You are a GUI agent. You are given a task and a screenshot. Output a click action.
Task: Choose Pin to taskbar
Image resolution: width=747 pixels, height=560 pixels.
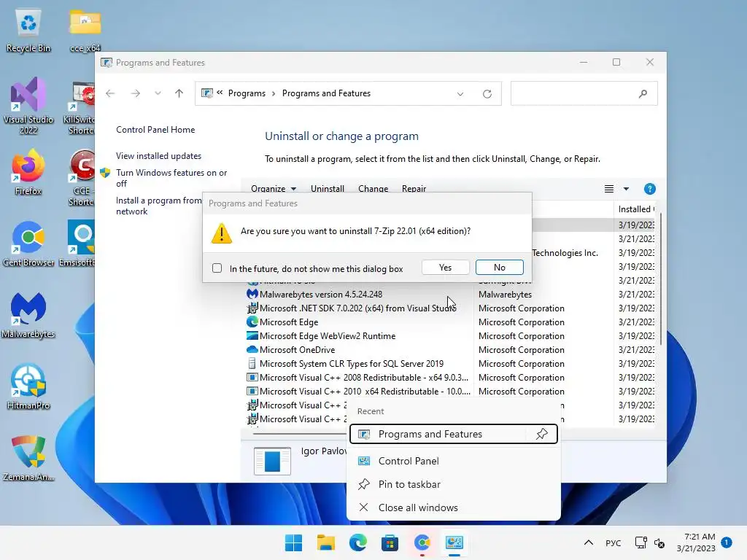pos(454,484)
